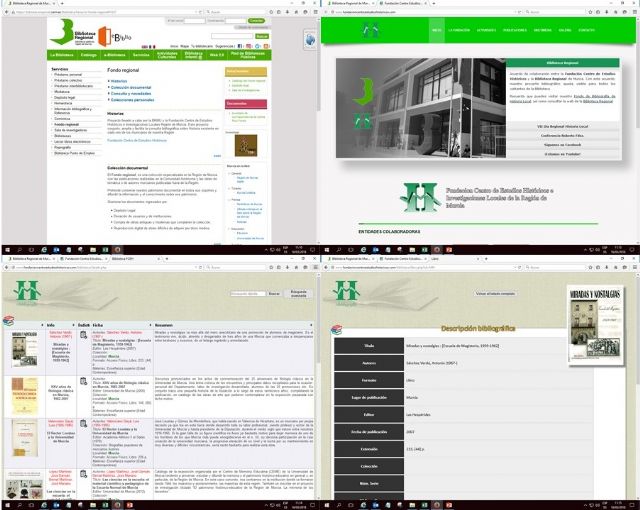Open Miradas y nostalgias cover thumbnail in list

(24, 348)
